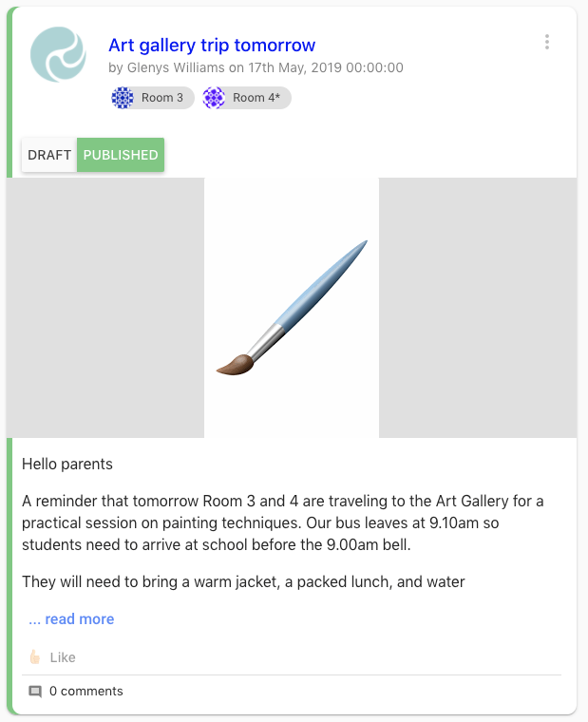This screenshot has height=722, width=588.
Task: Click the "Hello parents" greeting line
Action: tap(67, 465)
